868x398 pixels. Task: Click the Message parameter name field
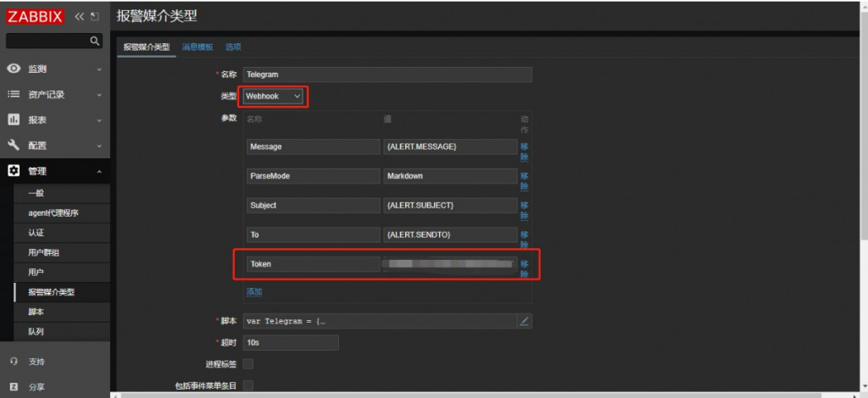tap(314, 146)
